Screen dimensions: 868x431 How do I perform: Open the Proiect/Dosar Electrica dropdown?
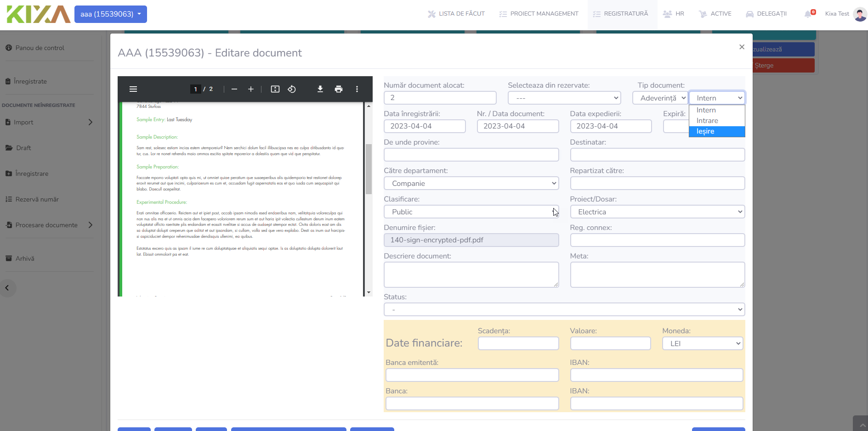[657, 212]
